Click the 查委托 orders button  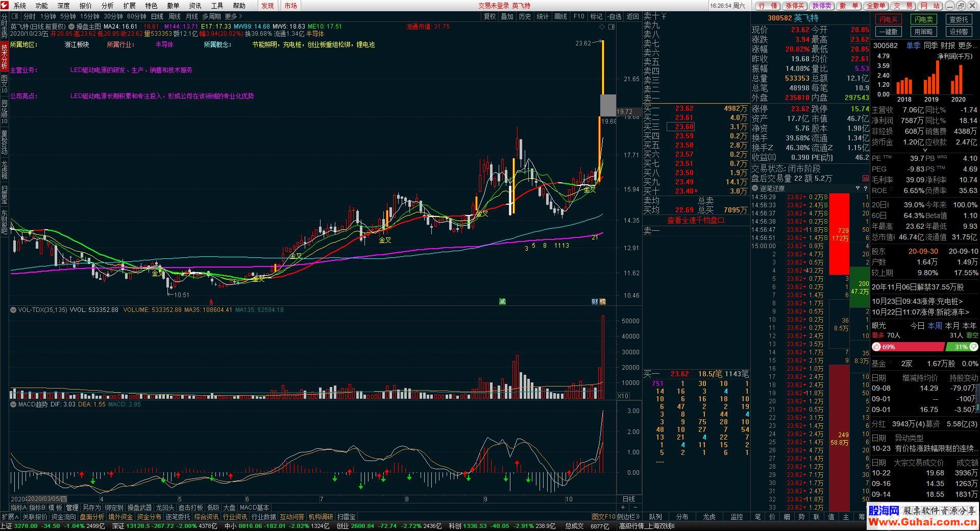[959, 19]
